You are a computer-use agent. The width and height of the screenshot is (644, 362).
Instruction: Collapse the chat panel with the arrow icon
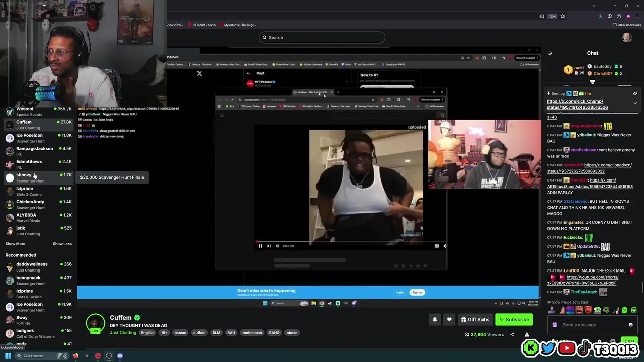tap(550, 53)
